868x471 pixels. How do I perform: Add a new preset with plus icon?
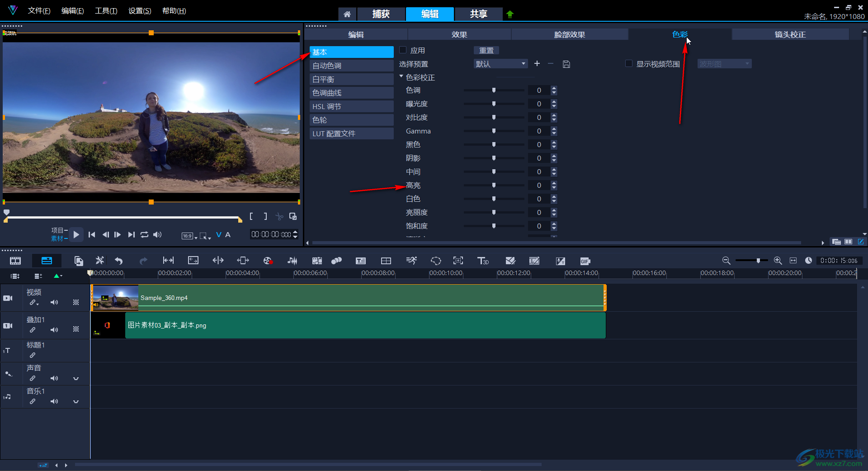(x=537, y=64)
